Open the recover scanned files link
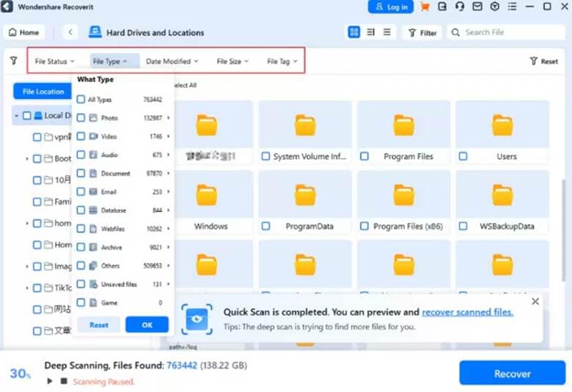Image resolution: width=572 pixels, height=392 pixels. coord(467,312)
